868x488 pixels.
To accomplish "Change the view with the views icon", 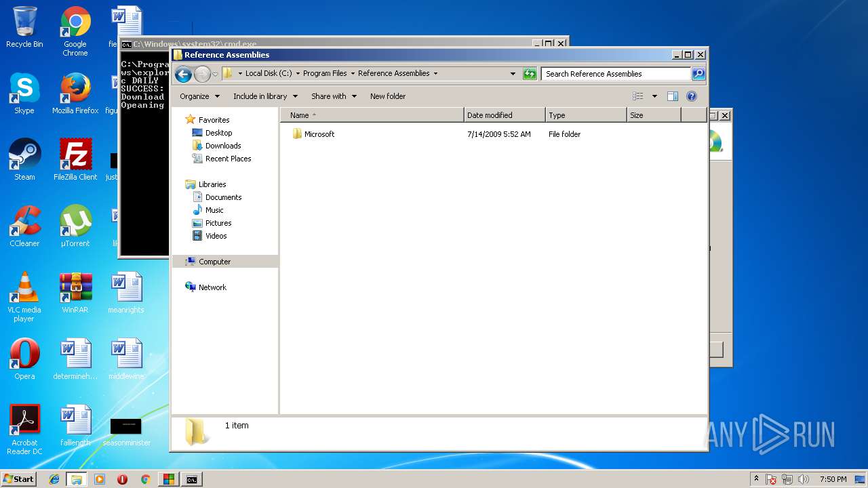I will (638, 96).
